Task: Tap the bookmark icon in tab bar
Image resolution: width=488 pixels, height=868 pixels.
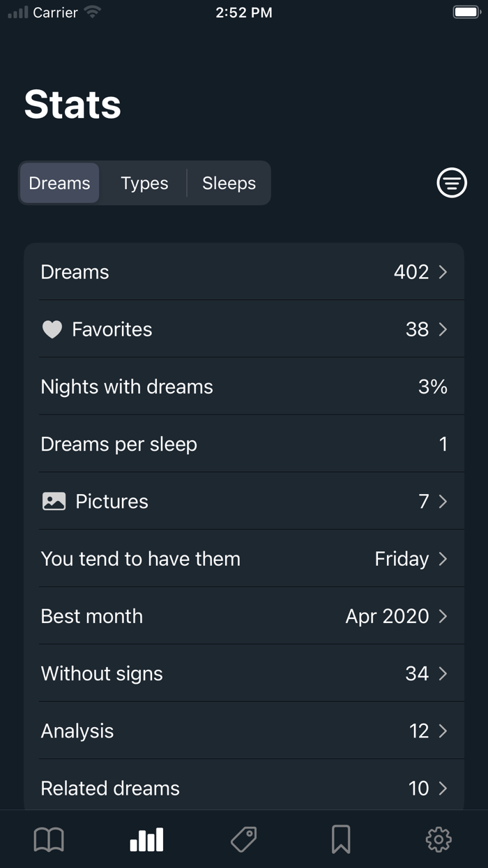Action: tap(341, 839)
